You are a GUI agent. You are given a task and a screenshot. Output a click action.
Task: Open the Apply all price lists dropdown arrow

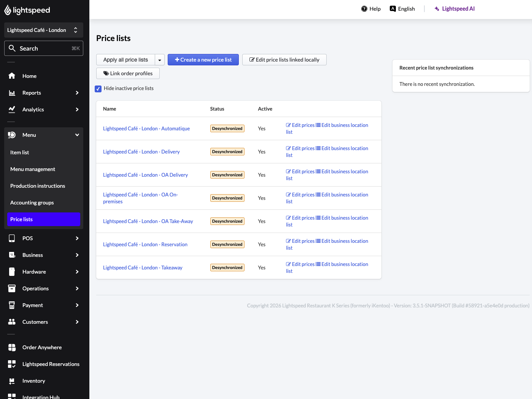160,60
